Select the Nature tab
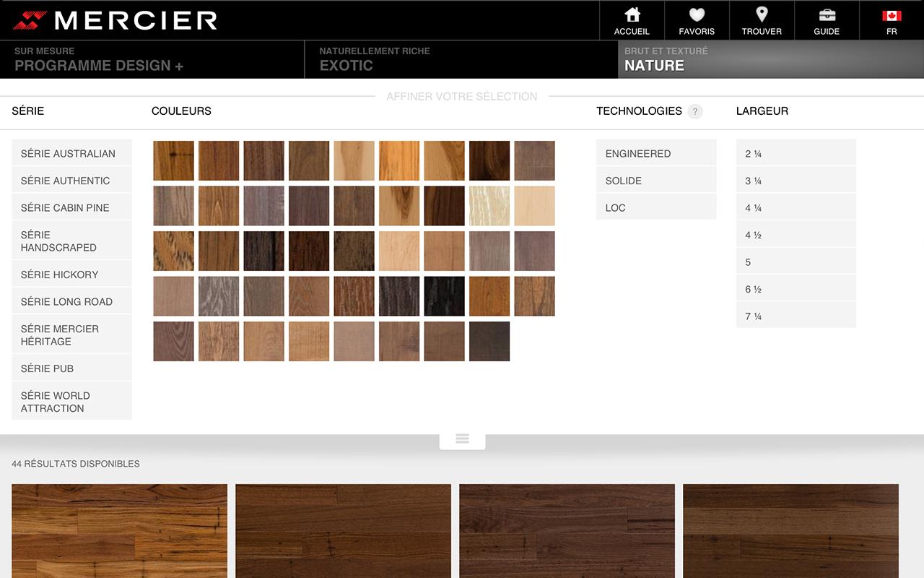Screen dimensions: 924x578 771,59
